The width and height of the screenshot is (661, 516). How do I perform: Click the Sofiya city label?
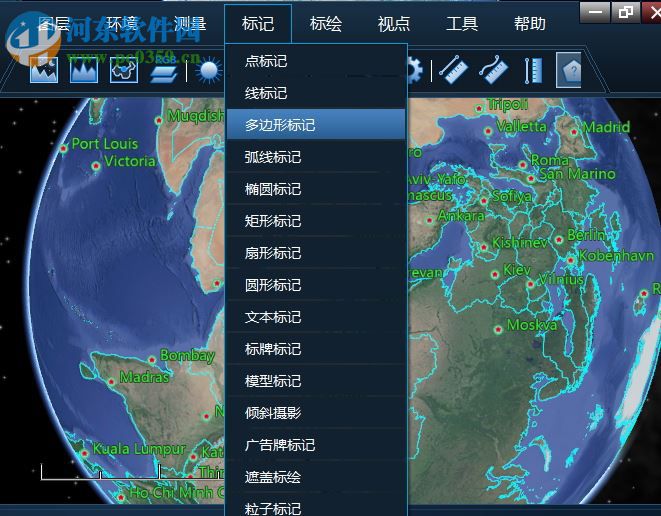tap(512, 196)
